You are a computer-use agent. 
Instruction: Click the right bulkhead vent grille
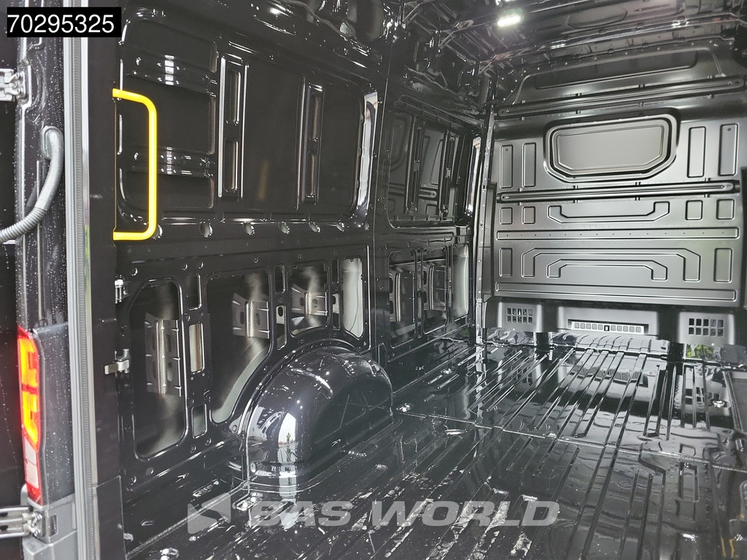pos(705,327)
